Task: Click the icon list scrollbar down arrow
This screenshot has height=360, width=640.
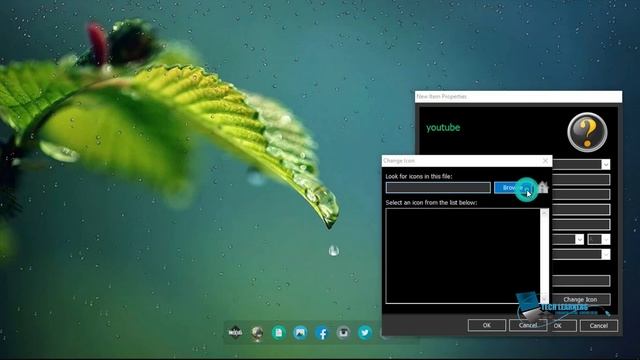Action: (x=544, y=299)
